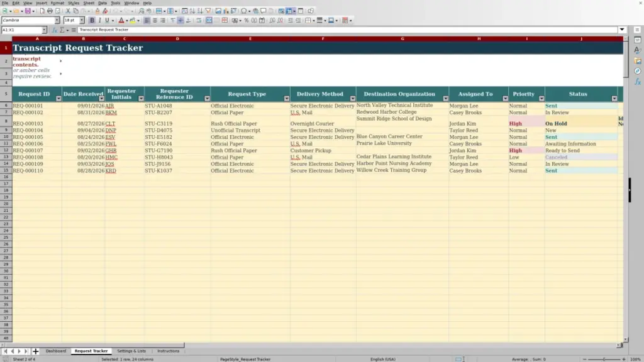Toggle Italic formatting
The width and height of the screenshot is (644, 362).
[100, 20]
